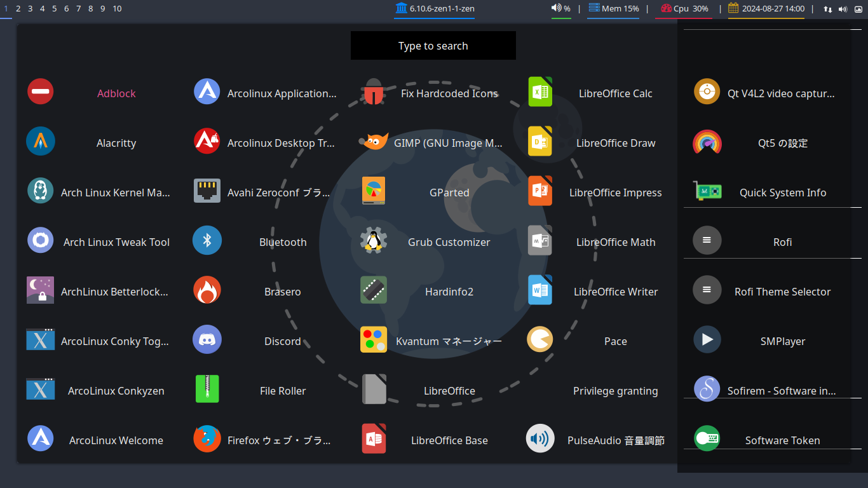Focus the 'Type to search' field
Screen dimensions: 868x488
(433, 46)
